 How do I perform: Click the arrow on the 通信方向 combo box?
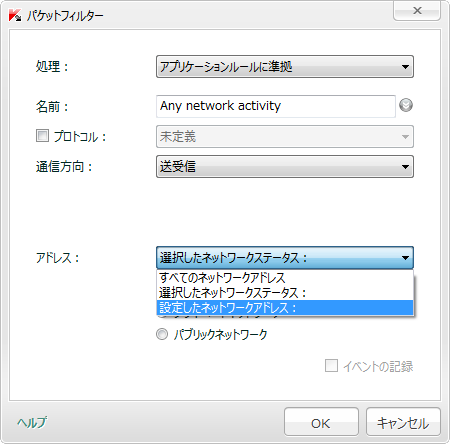405,167
